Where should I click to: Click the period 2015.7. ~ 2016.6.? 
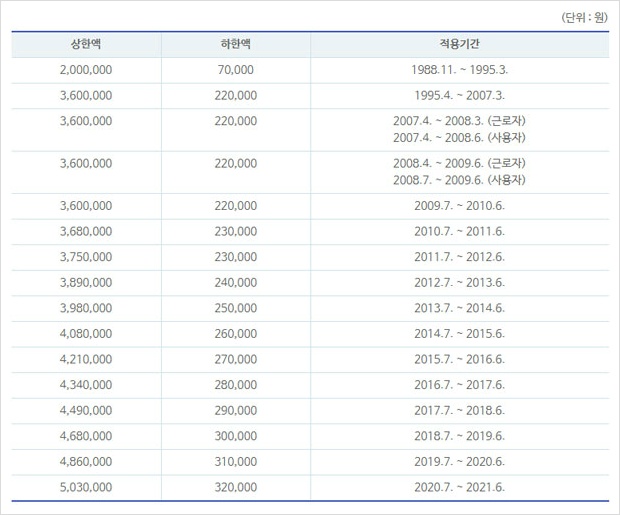[x=459, y=360]
